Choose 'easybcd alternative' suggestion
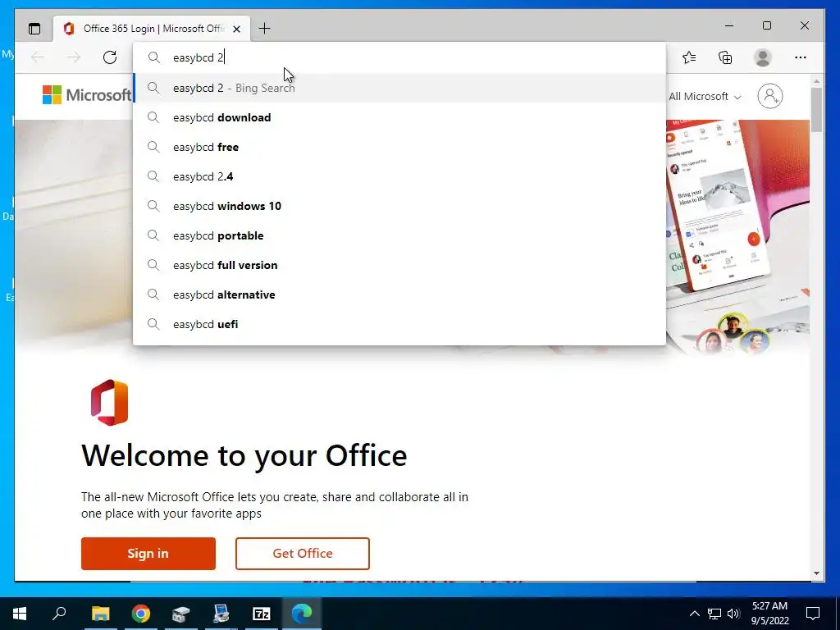Image resolution: width=840 pixels, height=630 pixels. pos(399,294)
